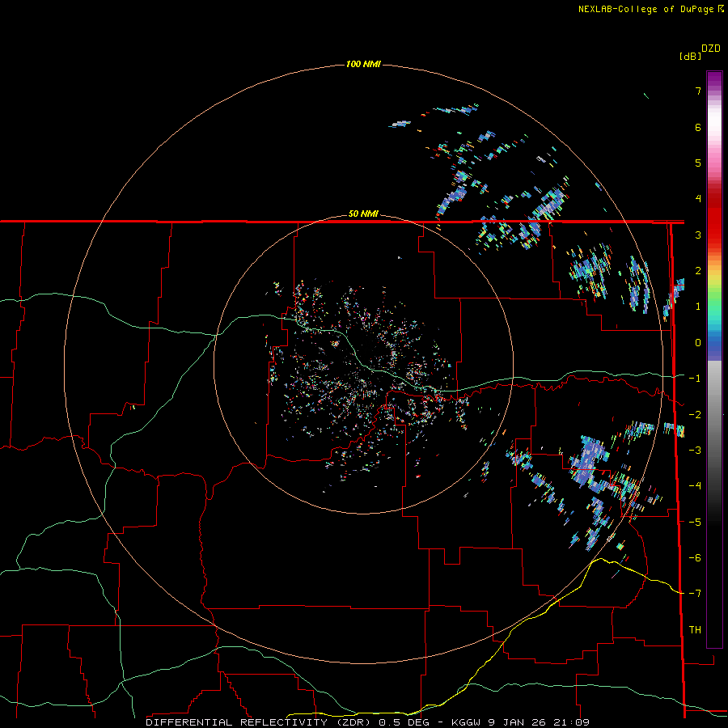Click the 4 value on color scale
The image size is (728, 728).
[698, 199]
